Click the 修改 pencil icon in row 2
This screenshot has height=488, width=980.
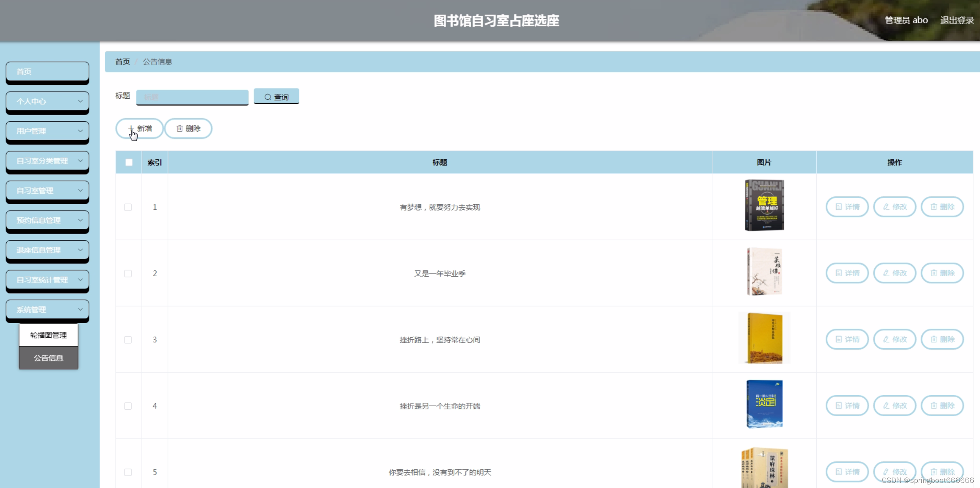[886, 273]
